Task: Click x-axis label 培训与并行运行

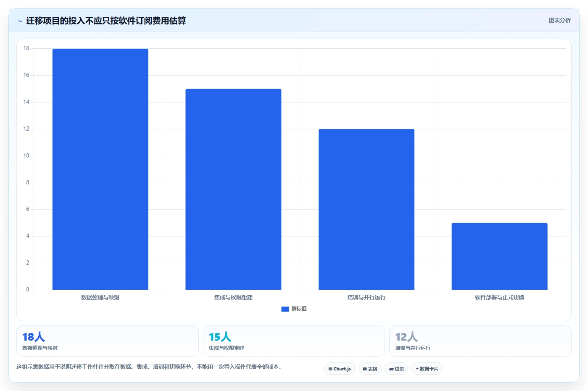Action: (x=367, y=297)
